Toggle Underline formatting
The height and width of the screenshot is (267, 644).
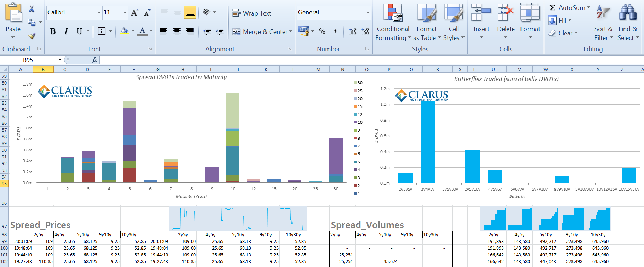[x=79, y=31]
